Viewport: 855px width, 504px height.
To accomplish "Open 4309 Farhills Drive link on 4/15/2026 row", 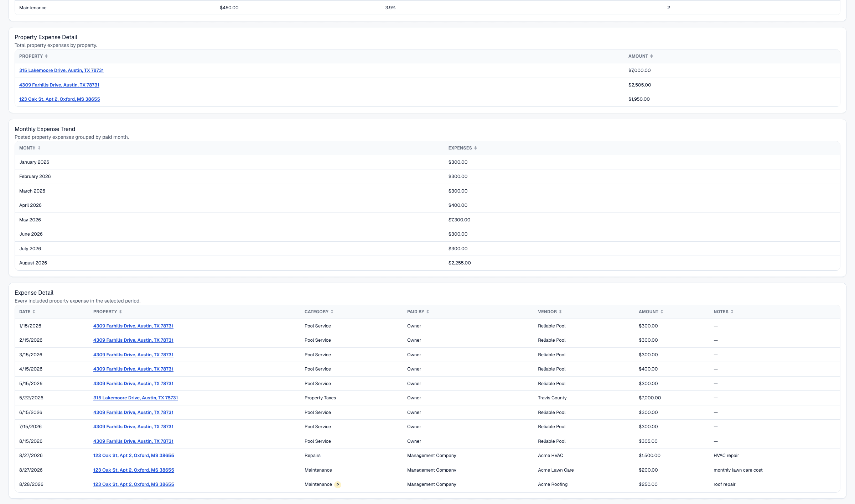I will 133,369.
